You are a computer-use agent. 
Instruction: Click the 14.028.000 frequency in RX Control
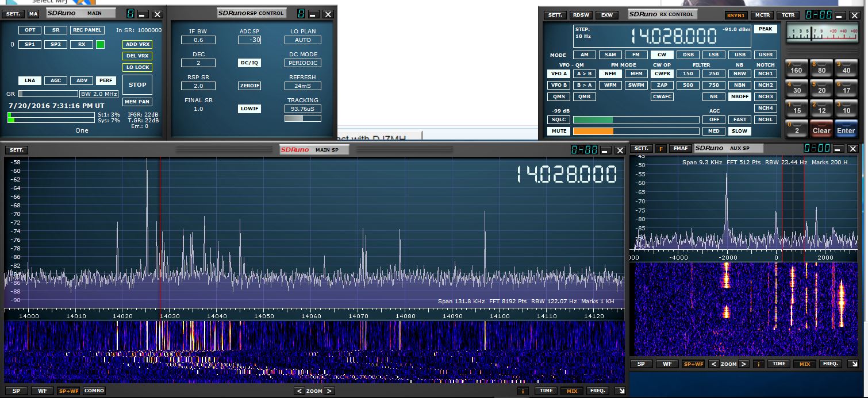click(674, 37)
